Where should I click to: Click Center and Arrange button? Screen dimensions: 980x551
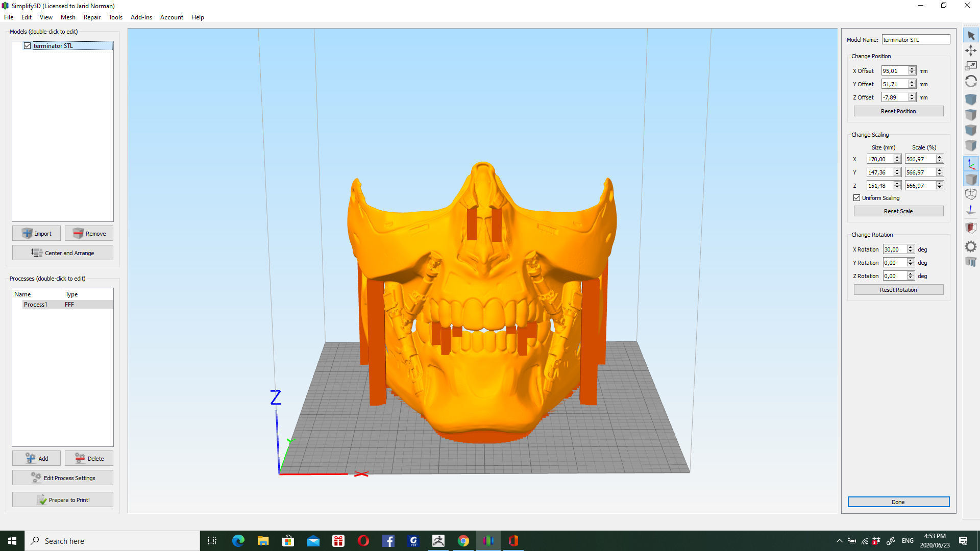coord(63,253)
